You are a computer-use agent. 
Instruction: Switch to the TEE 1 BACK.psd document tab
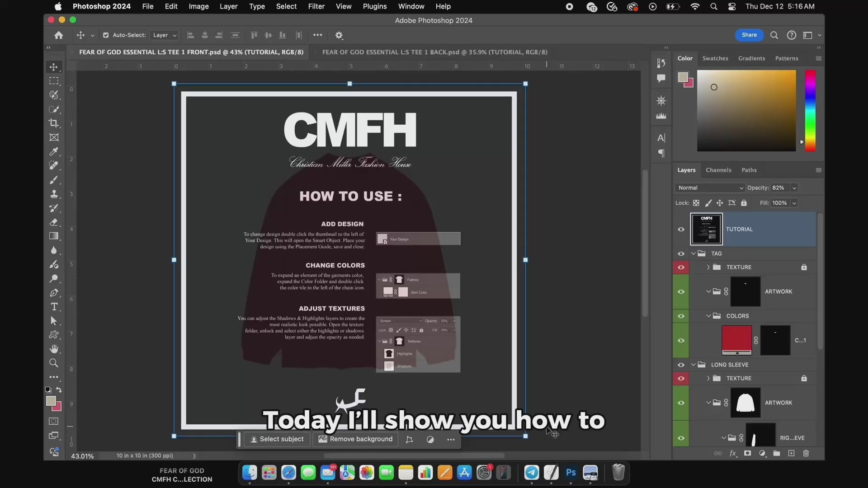pos(434,52)
